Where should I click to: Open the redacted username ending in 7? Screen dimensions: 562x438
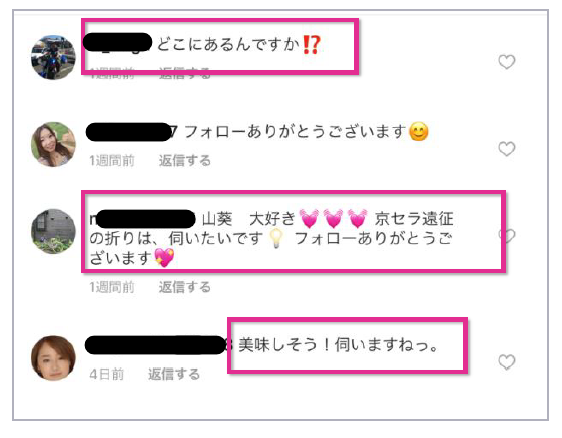[131, 132]
